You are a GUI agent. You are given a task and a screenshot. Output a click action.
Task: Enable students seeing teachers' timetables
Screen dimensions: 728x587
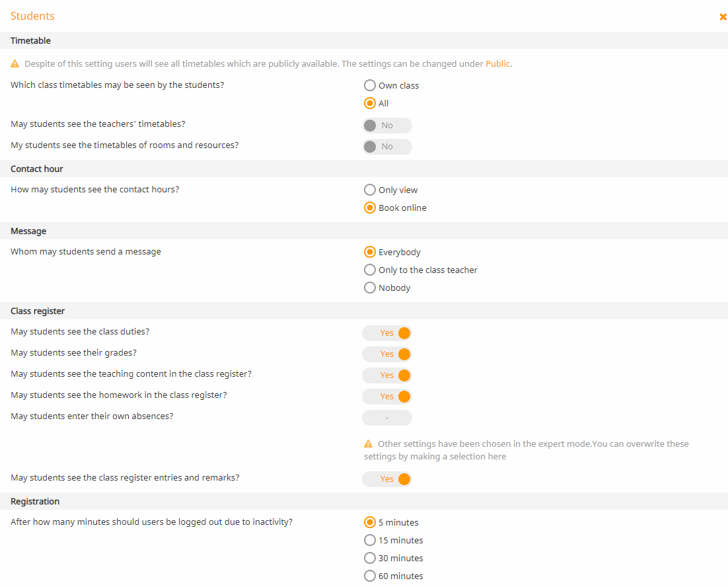pos(386,126)
